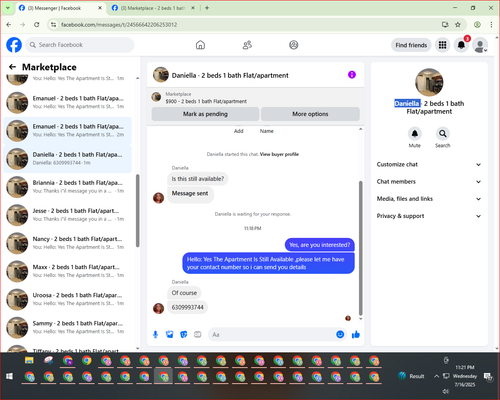
Task: Open Sammy conversation in the list
Action: pyautogui.click(x=68, y=327)
